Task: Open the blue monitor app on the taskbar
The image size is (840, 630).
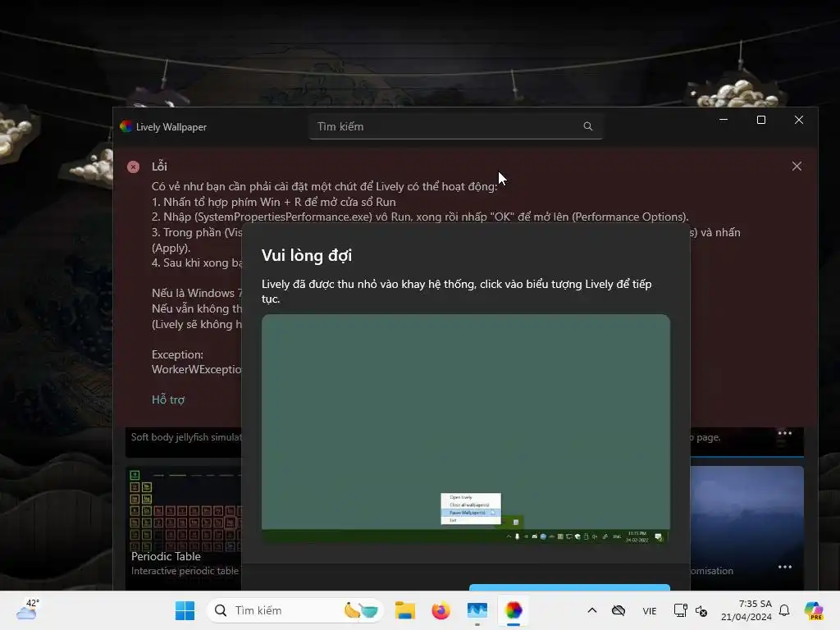Action: pyautogui.click(x=477, y=610)
